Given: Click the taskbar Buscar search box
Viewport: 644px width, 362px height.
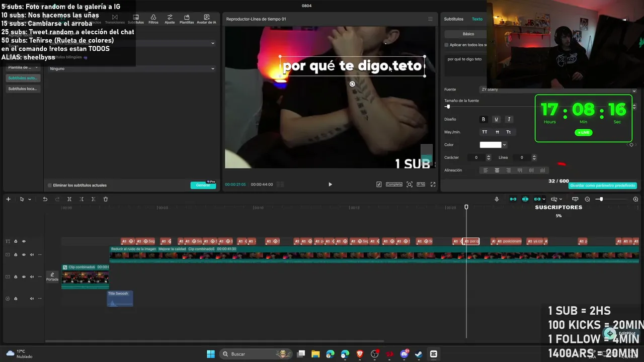Looking at the screenshot, I should click(257, 354).
